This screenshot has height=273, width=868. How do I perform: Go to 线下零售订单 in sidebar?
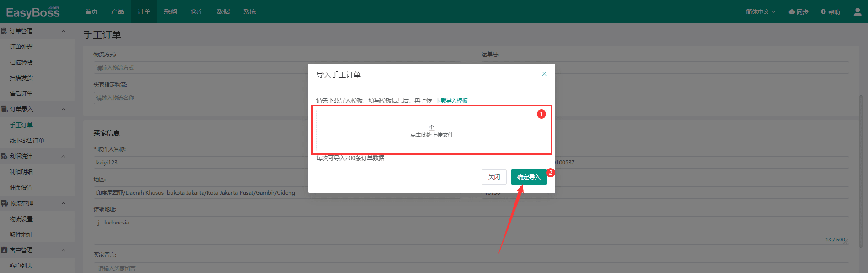[27, 141]
